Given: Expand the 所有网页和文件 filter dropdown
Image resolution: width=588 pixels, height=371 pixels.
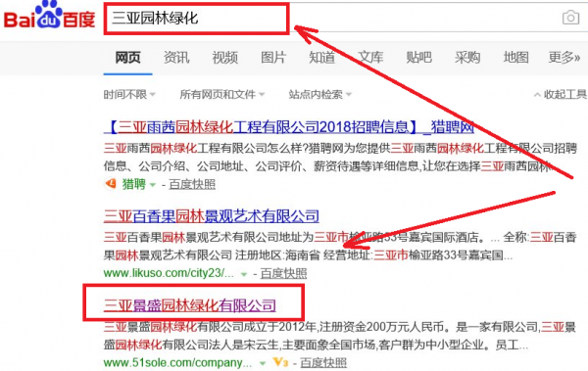Looking at the screenshot, I should (222, 94).
